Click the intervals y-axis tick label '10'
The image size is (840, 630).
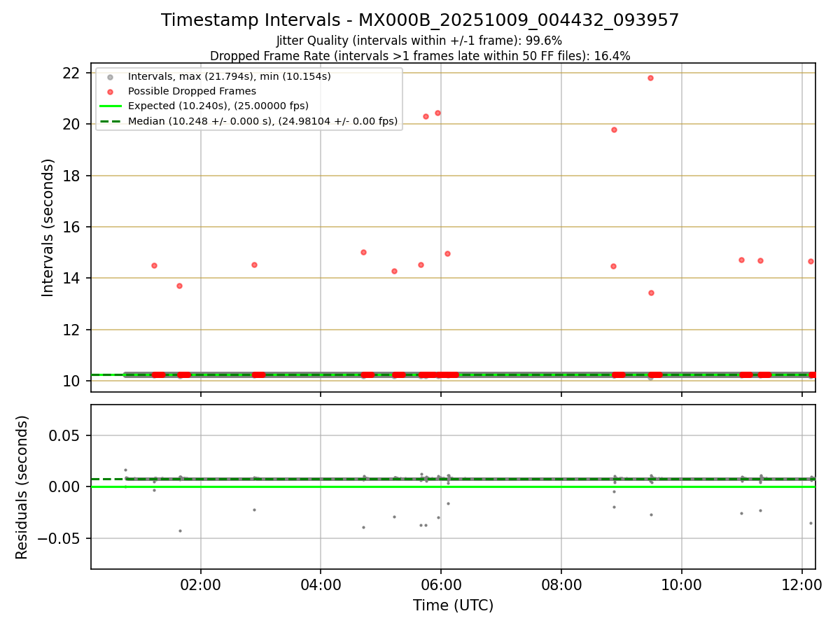tap(72, 381)
